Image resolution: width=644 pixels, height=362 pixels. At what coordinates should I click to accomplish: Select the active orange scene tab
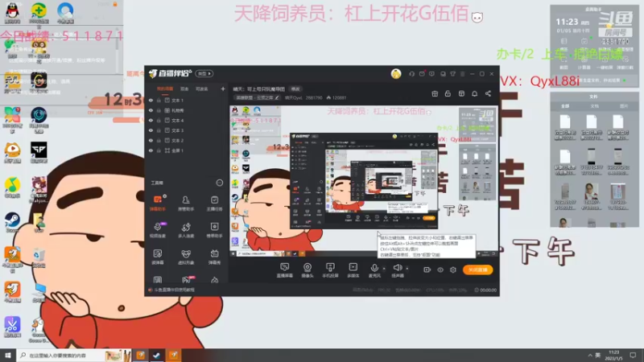165,88
